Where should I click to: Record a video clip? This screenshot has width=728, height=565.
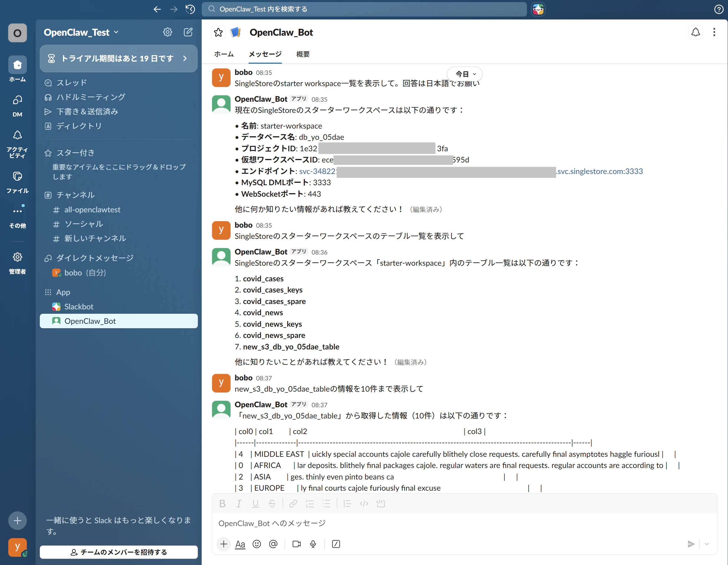296,544
